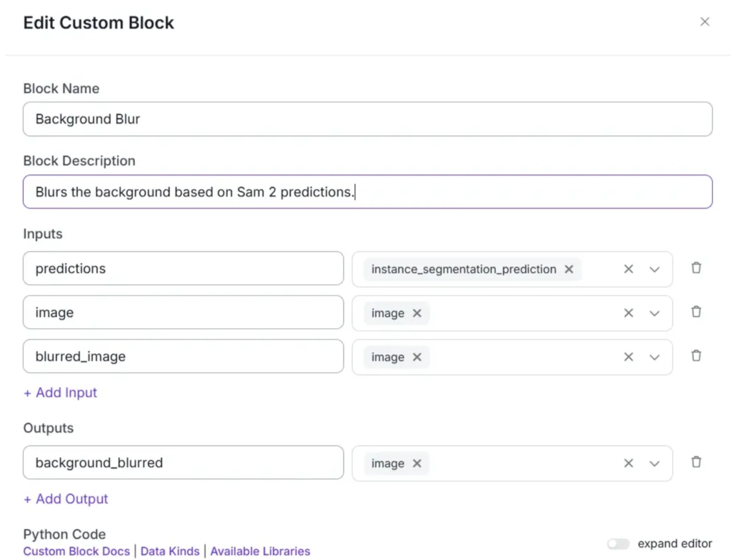731x560 pixels.
Task: Focus the Block Description field
Action: (x=367, y=192)
